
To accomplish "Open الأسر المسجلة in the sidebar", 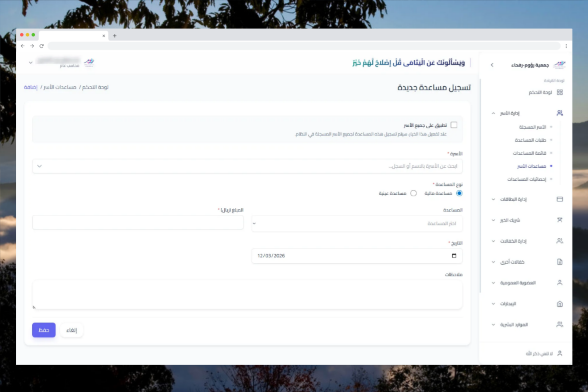I will point(532,127).
